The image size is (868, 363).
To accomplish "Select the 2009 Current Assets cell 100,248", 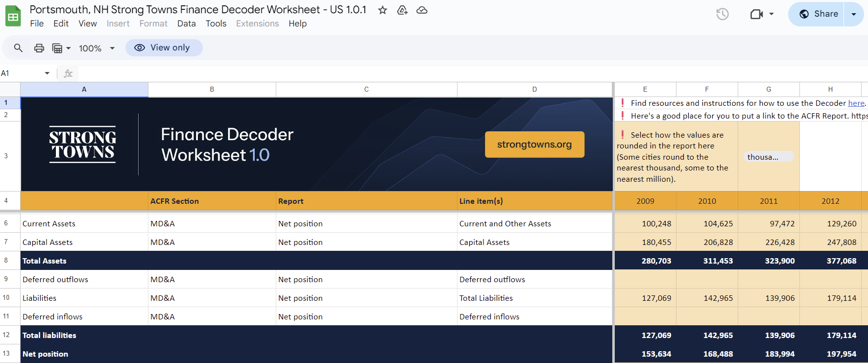I will point(645,223).
